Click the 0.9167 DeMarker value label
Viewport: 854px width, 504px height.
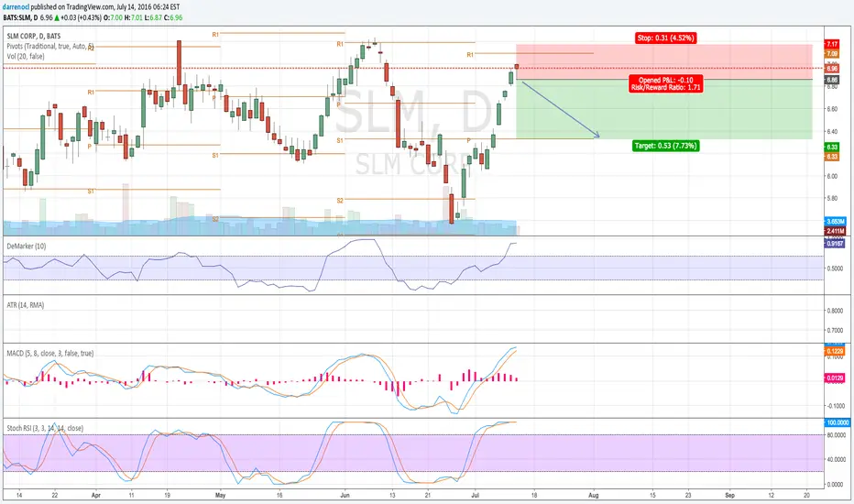click(835, 244)
